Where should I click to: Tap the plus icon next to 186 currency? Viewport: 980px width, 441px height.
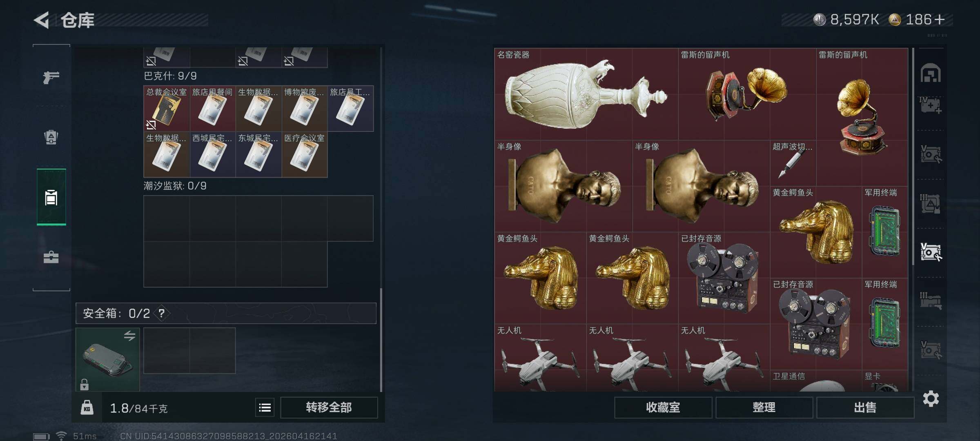939,20
